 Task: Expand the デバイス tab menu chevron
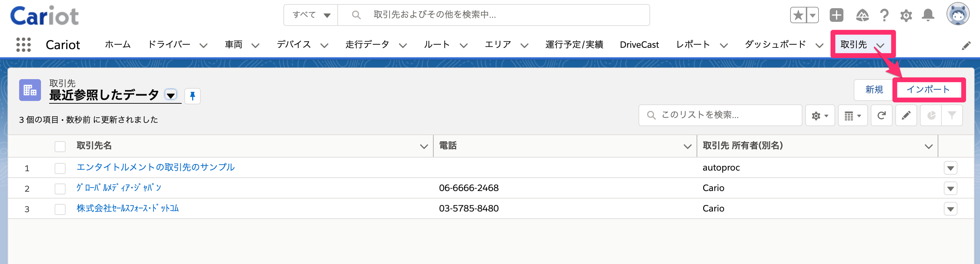tap(324, 46)
